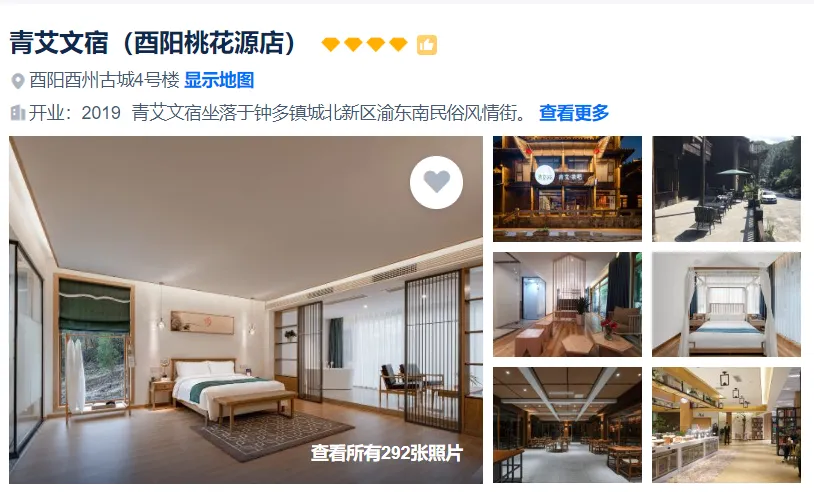Open 查看所有292张照片 gallery
This screenshot has width=814, height=492.
[x=387, y=453]
